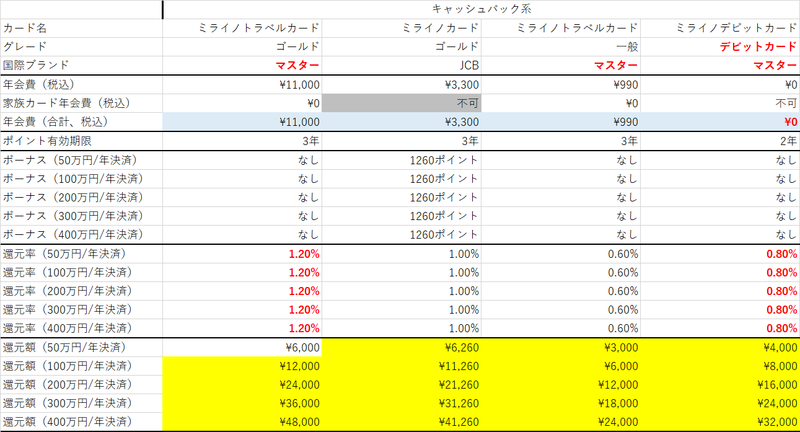The height and width of the screenshot is (432, 800).
Task: Click the ボーナス（100万円/年決済） label
Action: tap(72, 179)
